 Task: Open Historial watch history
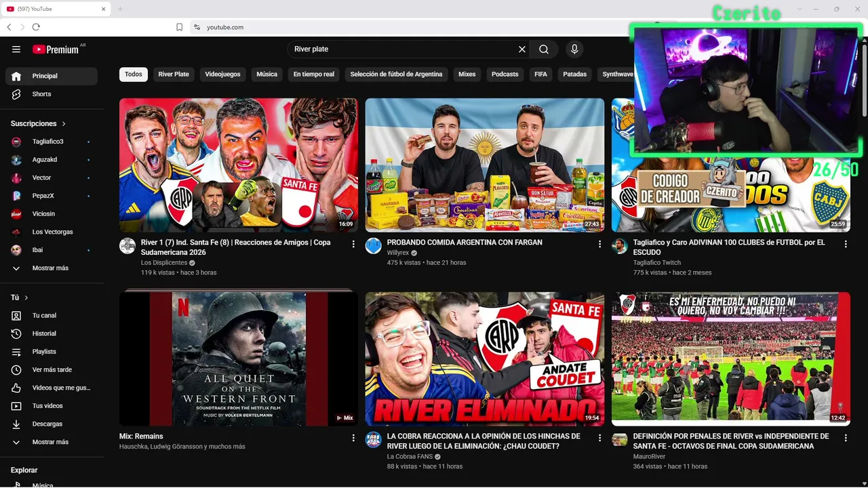click(52, 333)
